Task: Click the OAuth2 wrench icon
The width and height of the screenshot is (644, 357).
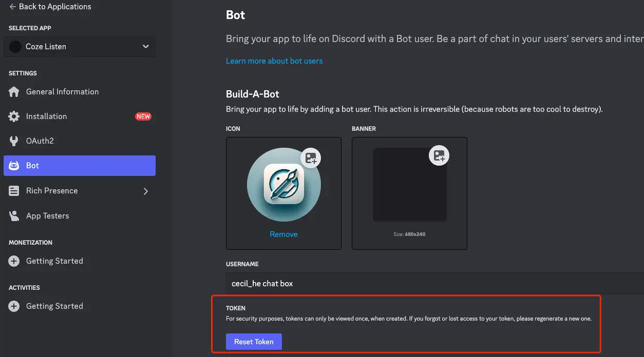Action: [14, 141]
